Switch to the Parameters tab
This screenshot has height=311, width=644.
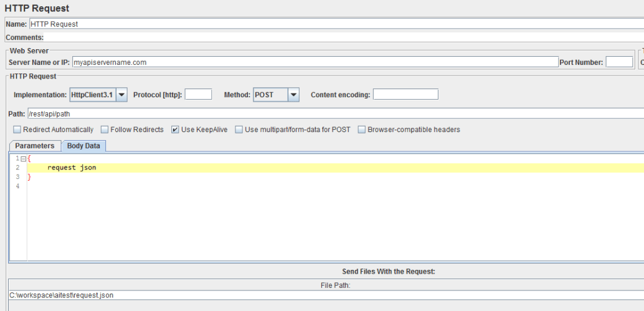tap(35, 146)
